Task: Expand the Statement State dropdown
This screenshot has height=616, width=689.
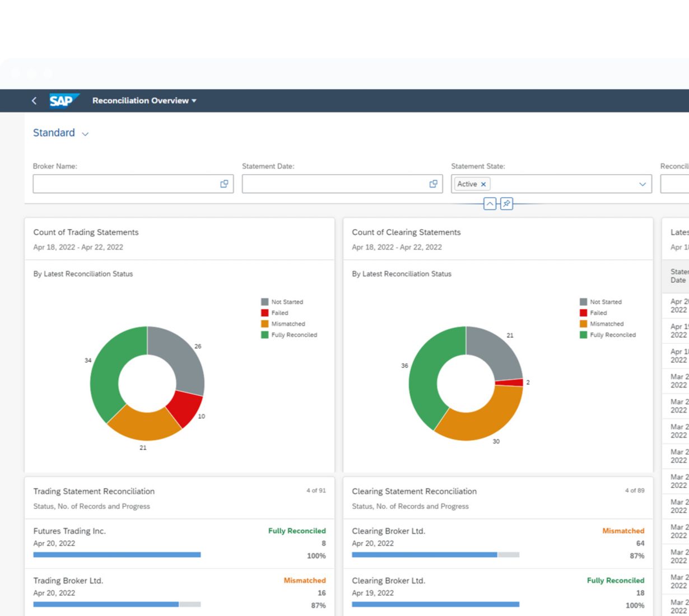Action: tap(643, 184)
